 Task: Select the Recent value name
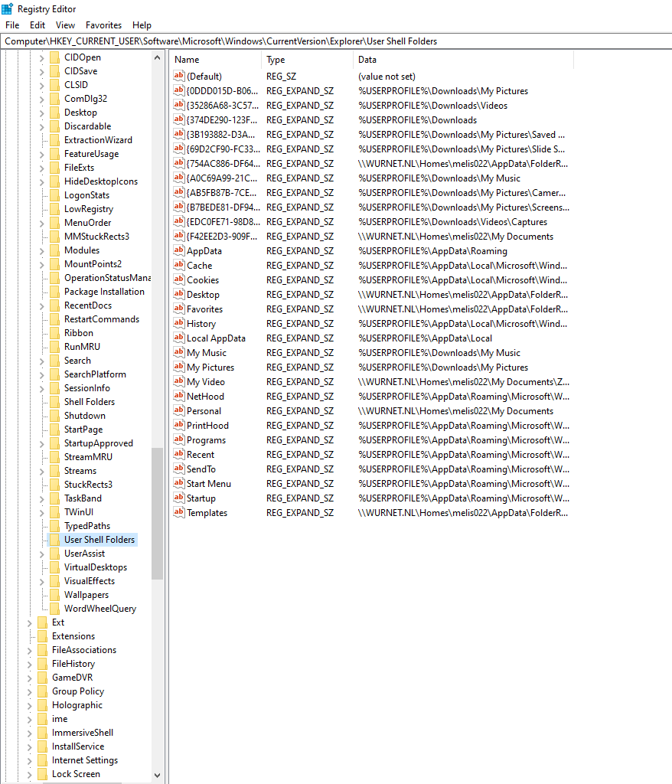pos(201,454)
